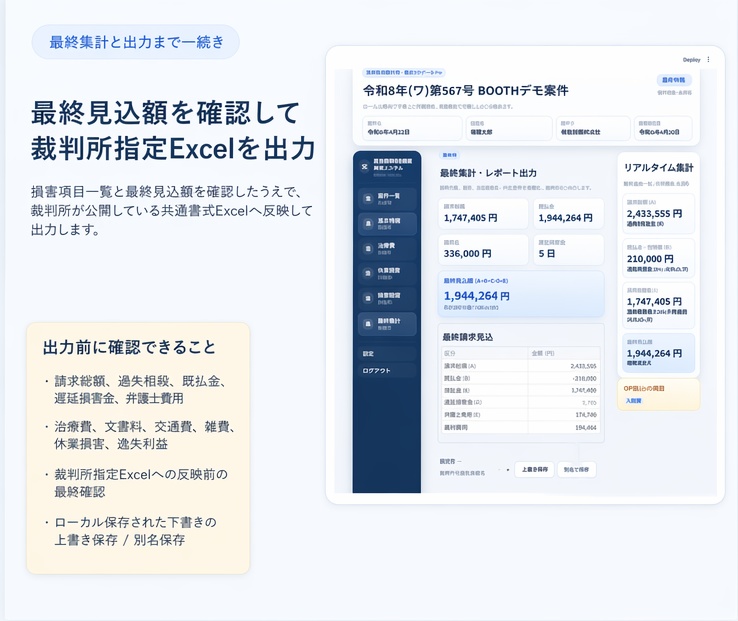Viewport: 738px width, 621px height.
Task: Click the highlighted 1,944,264 円 final estimate card in the center
Action: [x=521, y=293]
